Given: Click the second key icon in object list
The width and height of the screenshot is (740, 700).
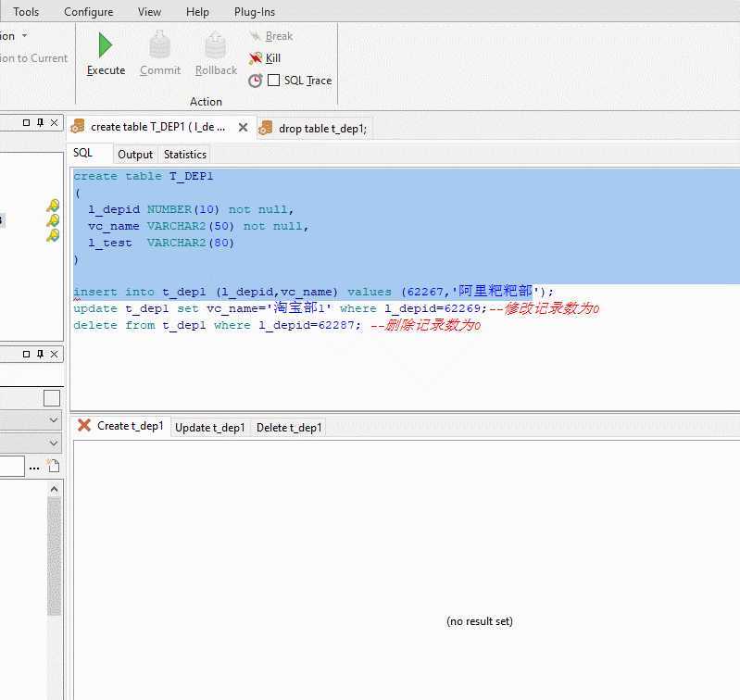Looking at the screenshot, I should tap(53, 220).
